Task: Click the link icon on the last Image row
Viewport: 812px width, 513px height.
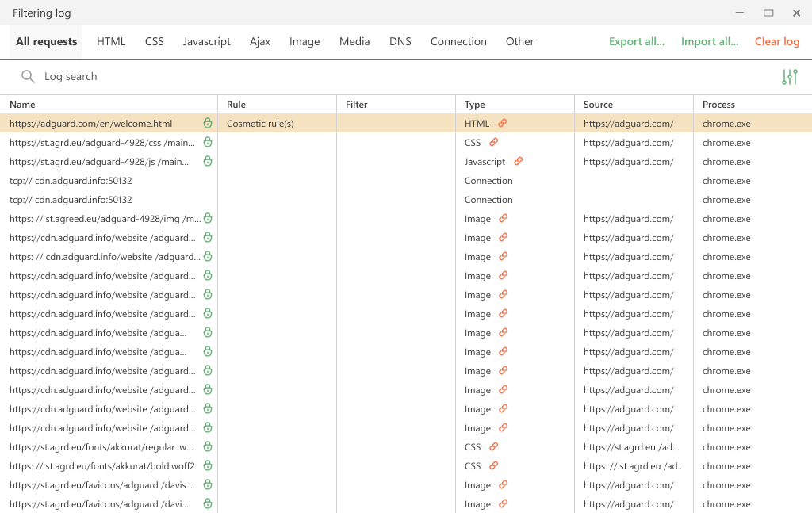Action: point(502,503)
